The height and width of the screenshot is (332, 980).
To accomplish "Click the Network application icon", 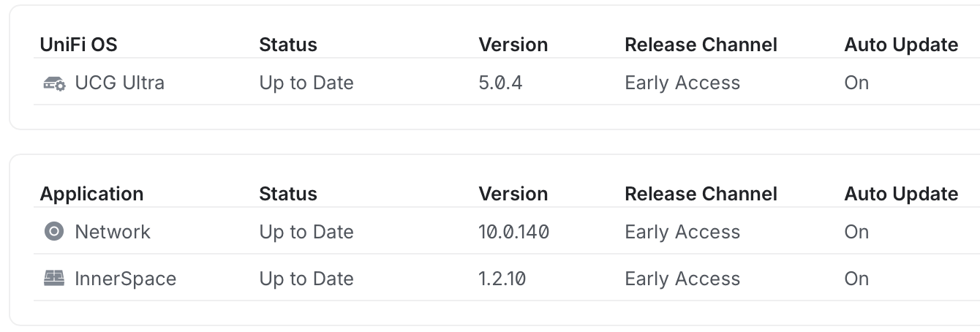I will coord(54,232).
